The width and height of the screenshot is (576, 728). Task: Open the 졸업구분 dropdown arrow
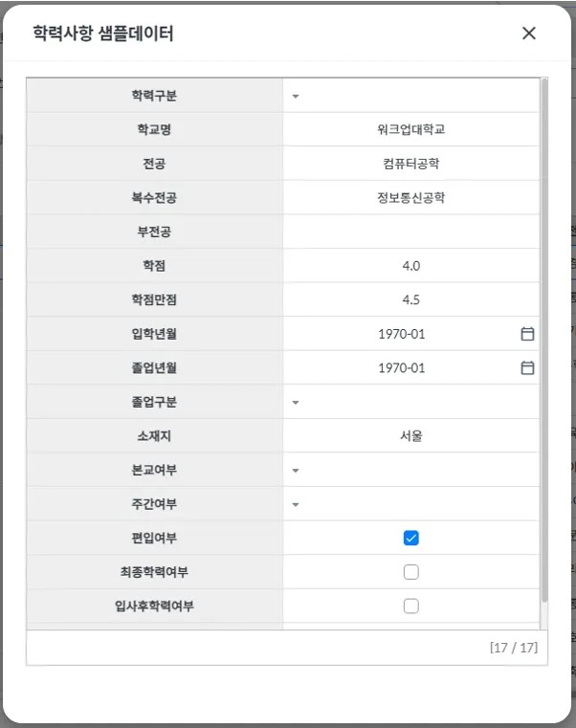tap(296, 403)
